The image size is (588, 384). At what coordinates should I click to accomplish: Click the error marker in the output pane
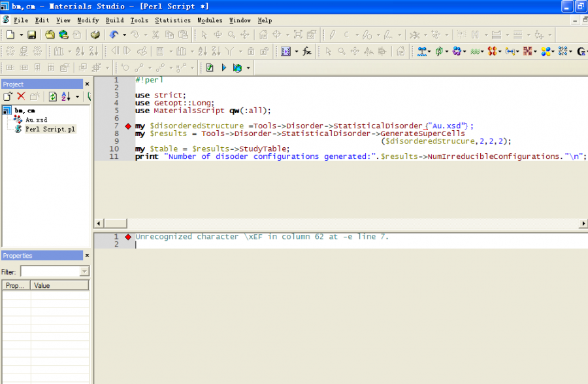pyautogui.click(x=128, y=237)
